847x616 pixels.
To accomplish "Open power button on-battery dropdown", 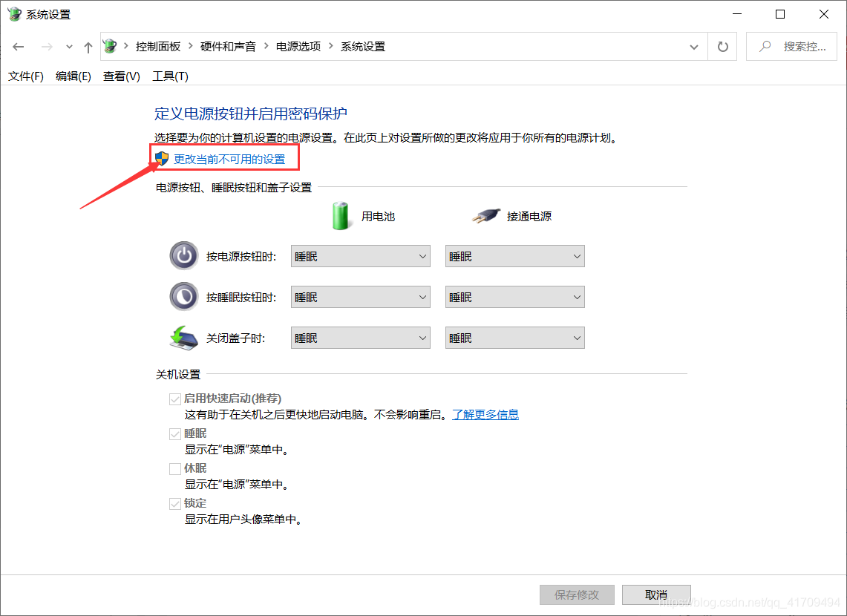I will pyautogui.click(x=360, y=257).
